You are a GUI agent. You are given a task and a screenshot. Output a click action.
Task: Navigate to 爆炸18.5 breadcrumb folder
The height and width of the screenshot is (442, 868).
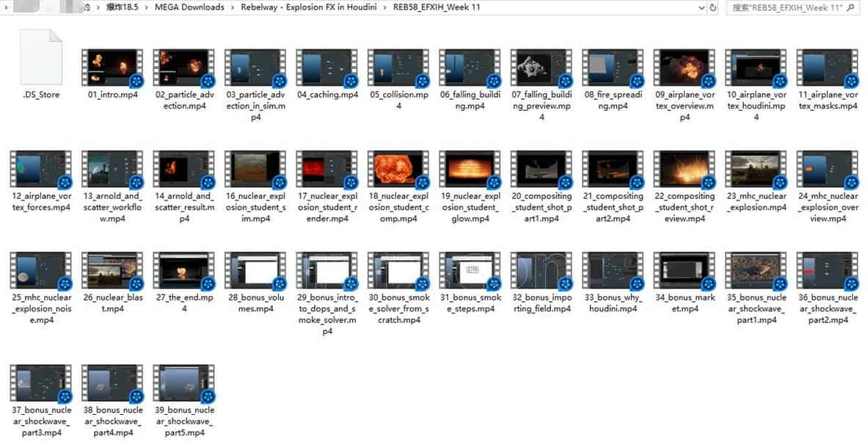pos(124,7)
